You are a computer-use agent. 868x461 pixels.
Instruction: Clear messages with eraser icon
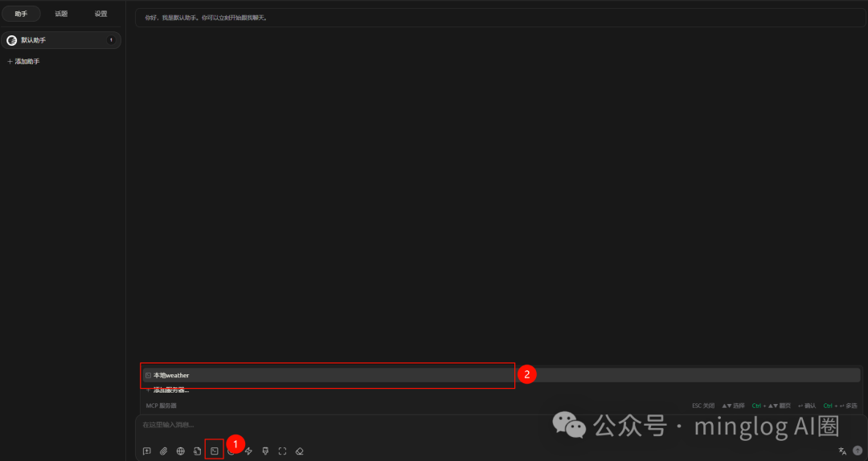(x=300, y=451)
